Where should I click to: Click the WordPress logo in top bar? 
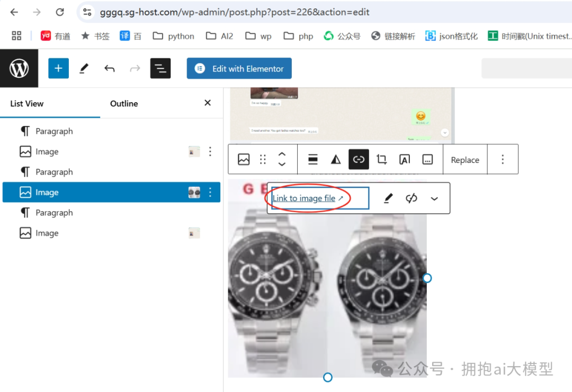pyautogui.click(x=19, y=68)
